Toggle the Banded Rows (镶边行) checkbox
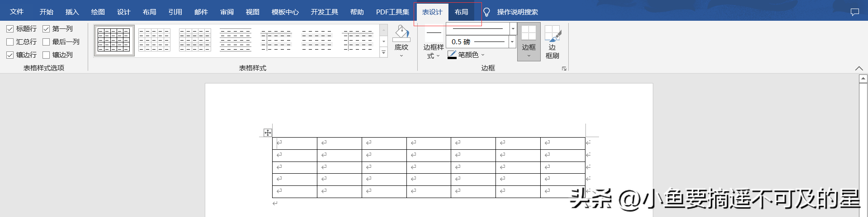Image resolution: width=868 pixels, height=217 pixels. (10, 55)
